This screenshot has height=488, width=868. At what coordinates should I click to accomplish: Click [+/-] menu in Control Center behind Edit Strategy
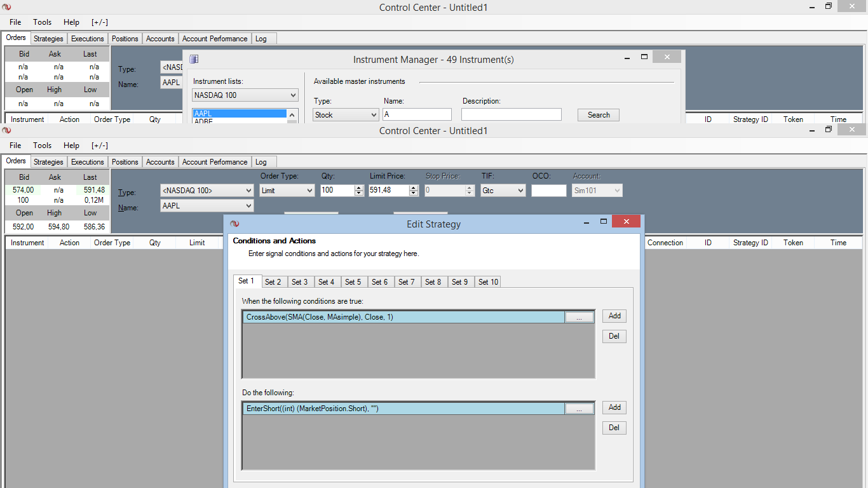(100, 146)
